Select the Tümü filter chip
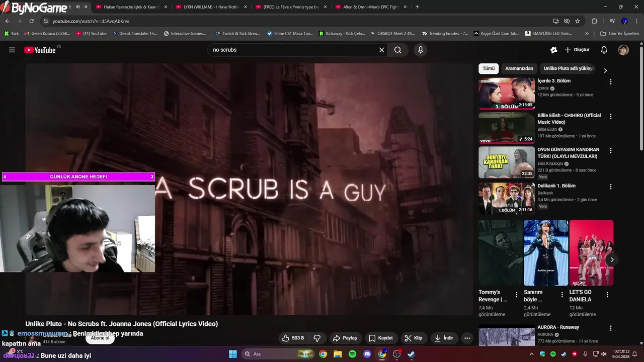This screenshot has height=362, width=644. 489,68
